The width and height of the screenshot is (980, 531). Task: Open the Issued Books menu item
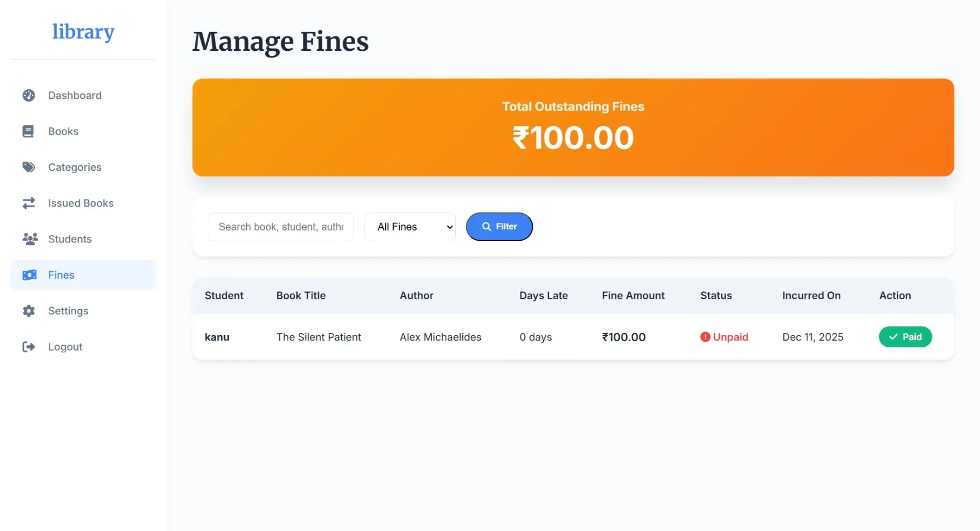tap(81, 203)
